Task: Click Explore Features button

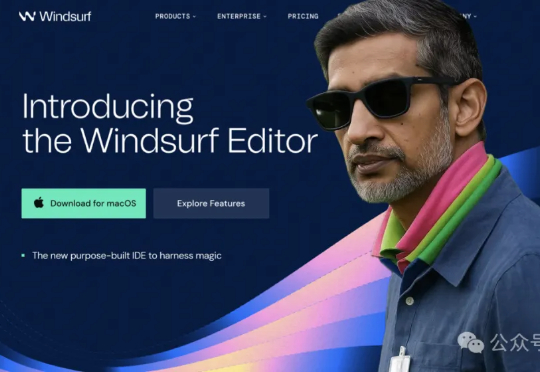Action: pyautogui.click(x=211, y=203)
